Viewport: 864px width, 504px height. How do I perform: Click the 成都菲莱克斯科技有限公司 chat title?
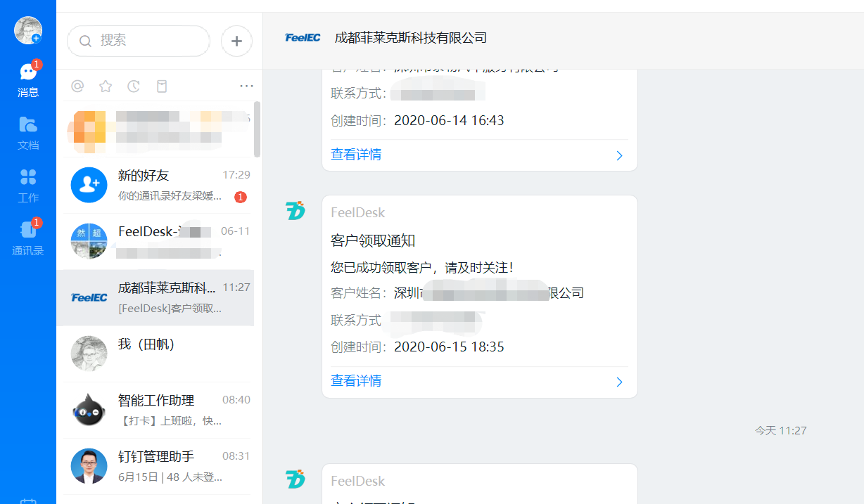pos(411,38)
